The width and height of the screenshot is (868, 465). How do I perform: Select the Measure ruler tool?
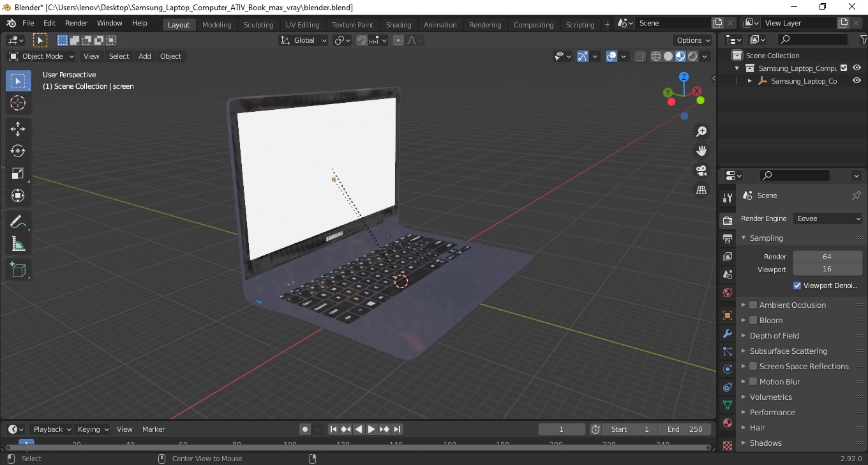click(x=18, y=244)
